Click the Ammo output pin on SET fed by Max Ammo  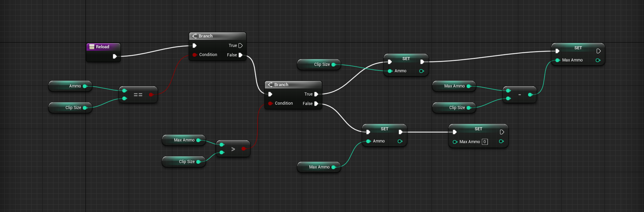(x=400, y=141)
